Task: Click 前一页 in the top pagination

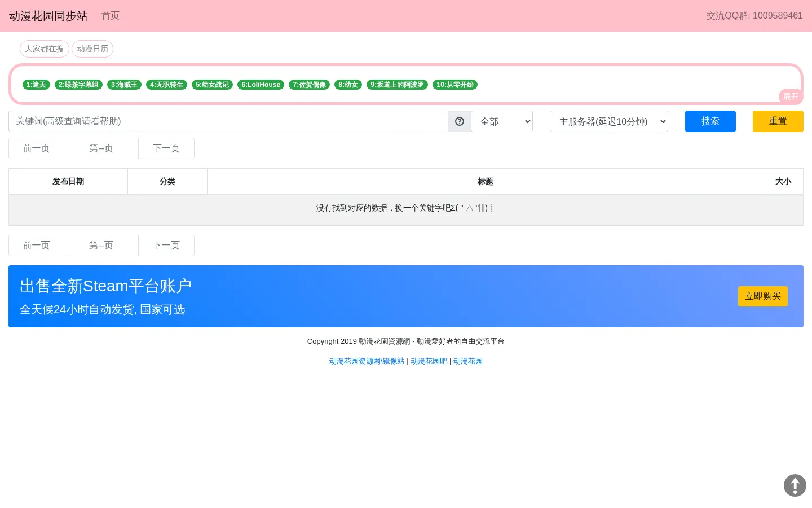Action: (36, 148)
